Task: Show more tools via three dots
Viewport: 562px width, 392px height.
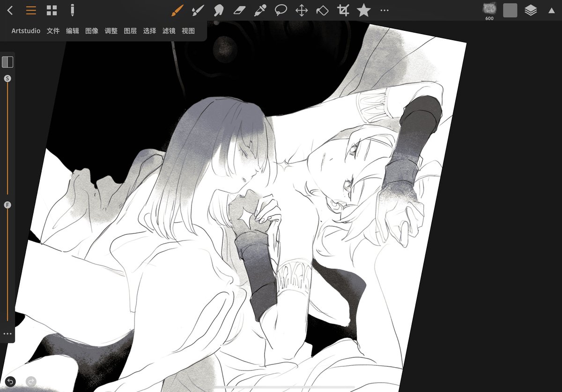Action: pos(385,10)
